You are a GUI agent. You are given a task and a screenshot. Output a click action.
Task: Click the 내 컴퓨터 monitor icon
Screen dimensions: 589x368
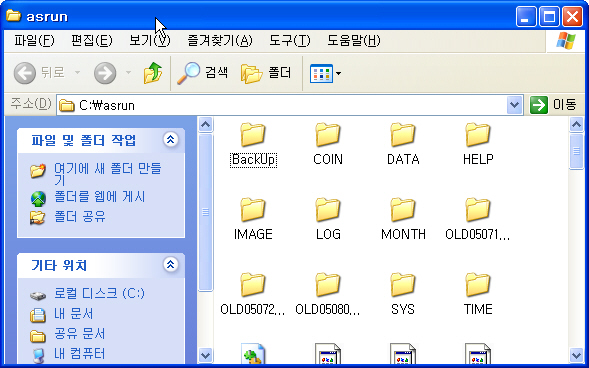click(38, 355)
